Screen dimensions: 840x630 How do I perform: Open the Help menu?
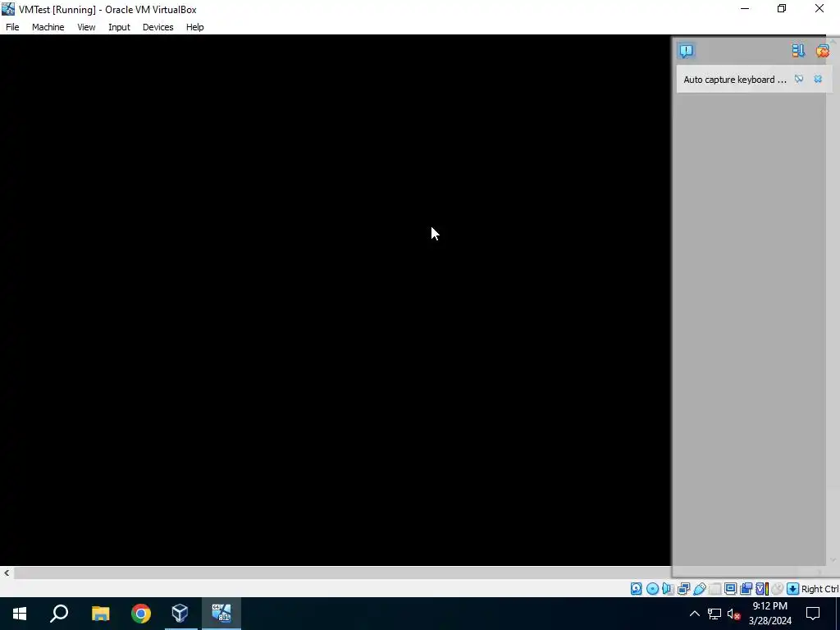tap(194, 27)
